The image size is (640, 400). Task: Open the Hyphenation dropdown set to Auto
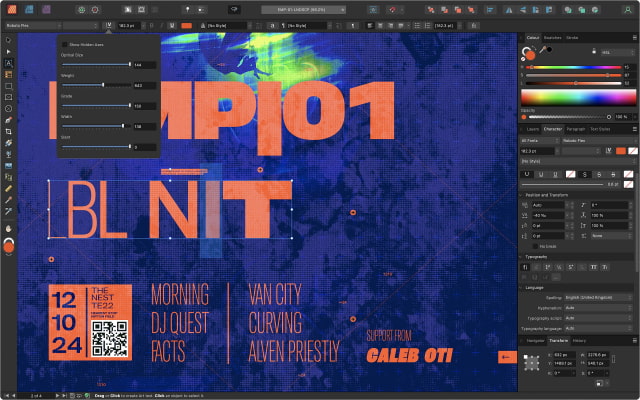click(598, 307)
